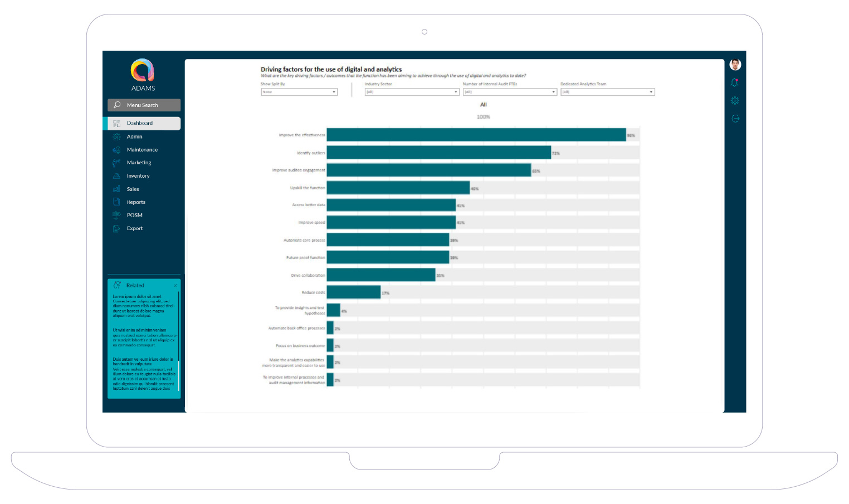Screen dimensions: 849x504
Task: Click the POSM icon in sidebar
Action: tap(116, 215)
